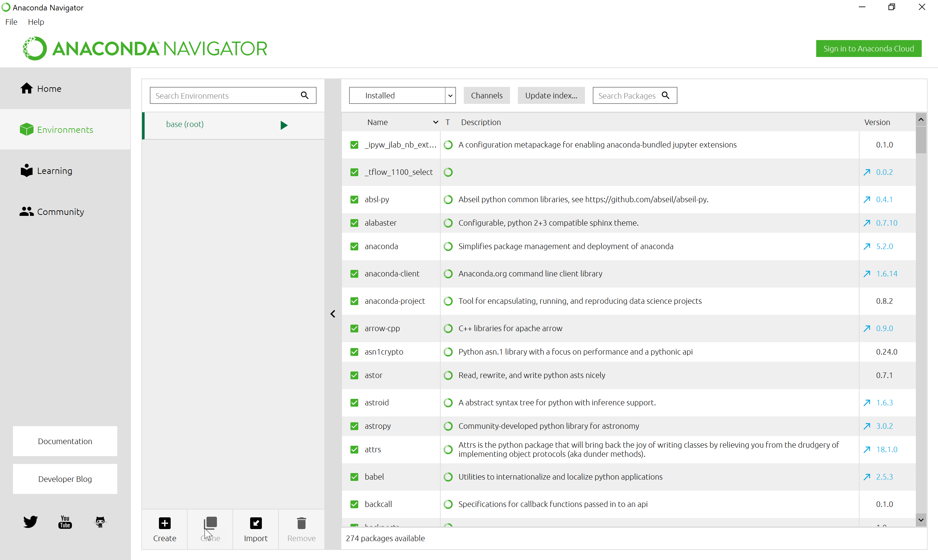Click the scrollbar up arrow
The image size is (938, 560).
(x=921, y=119)
